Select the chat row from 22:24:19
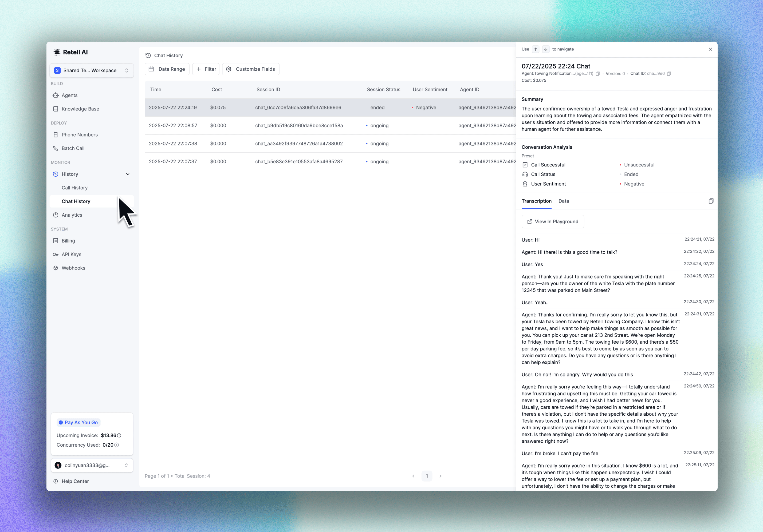 coord(330,108)
